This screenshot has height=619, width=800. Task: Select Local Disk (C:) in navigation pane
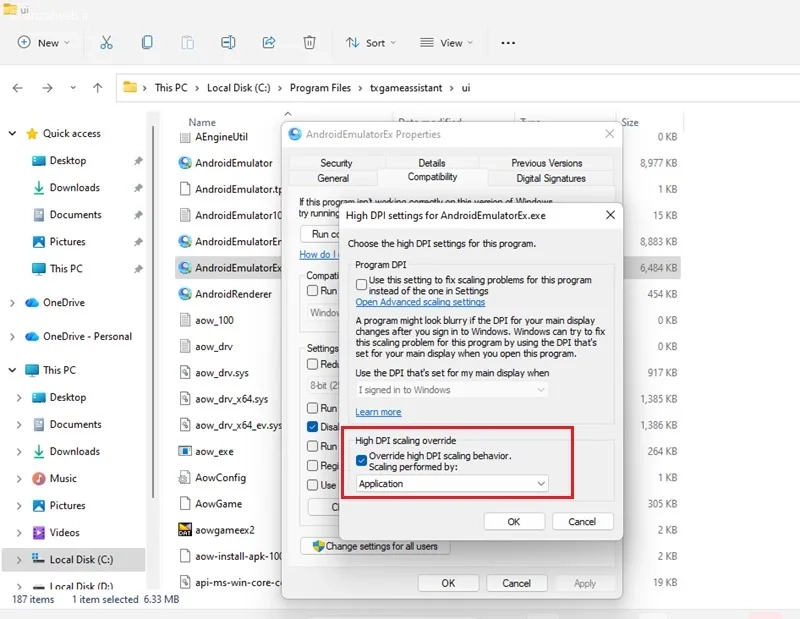[x=82, y=559]
